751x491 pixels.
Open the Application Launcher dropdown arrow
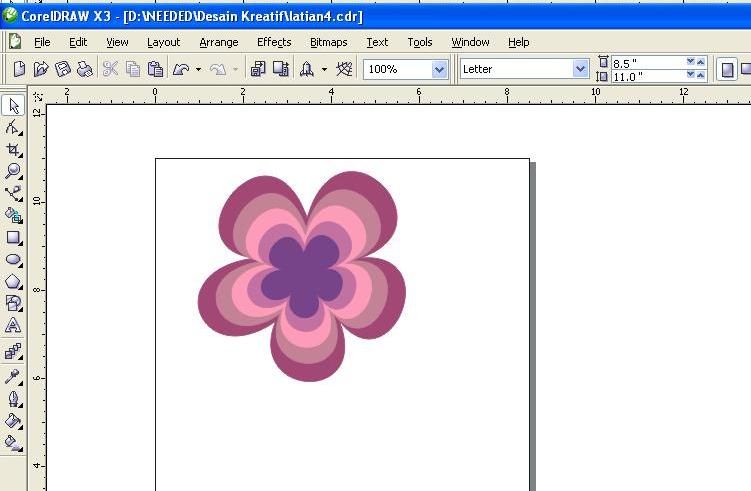(x=324, y=69)
